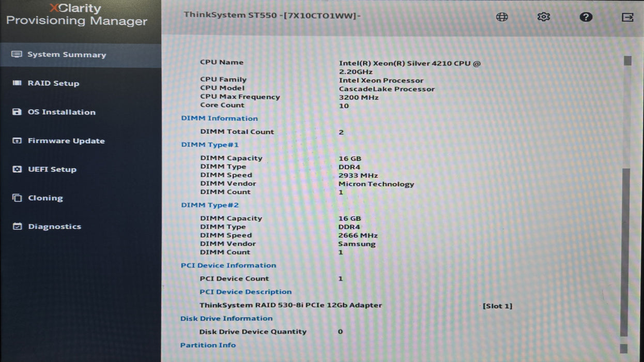Click the exit icon in header
Viewport: 644px width, 362px height.
pos(627,17)
